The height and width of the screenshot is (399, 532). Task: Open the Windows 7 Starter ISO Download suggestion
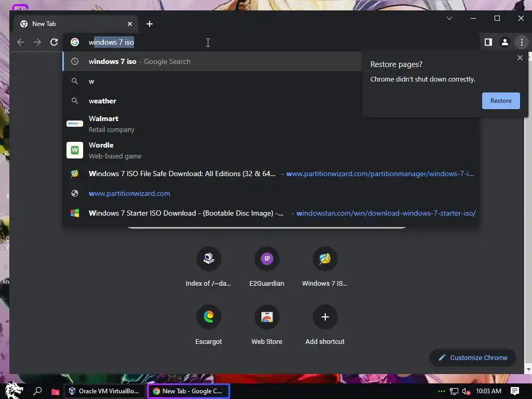271,213
